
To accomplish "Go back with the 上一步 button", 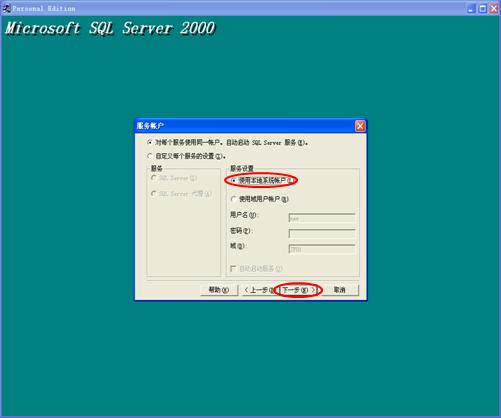I will (259, 290).
